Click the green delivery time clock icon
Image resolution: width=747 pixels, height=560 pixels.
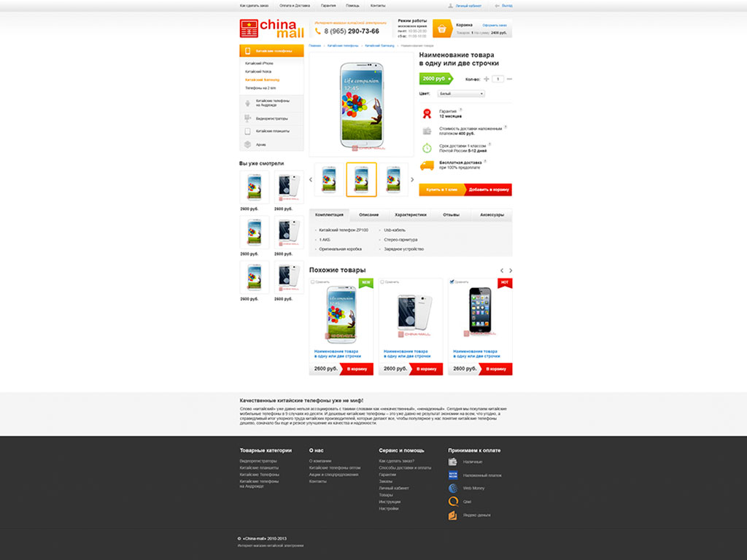click(427, 148)
